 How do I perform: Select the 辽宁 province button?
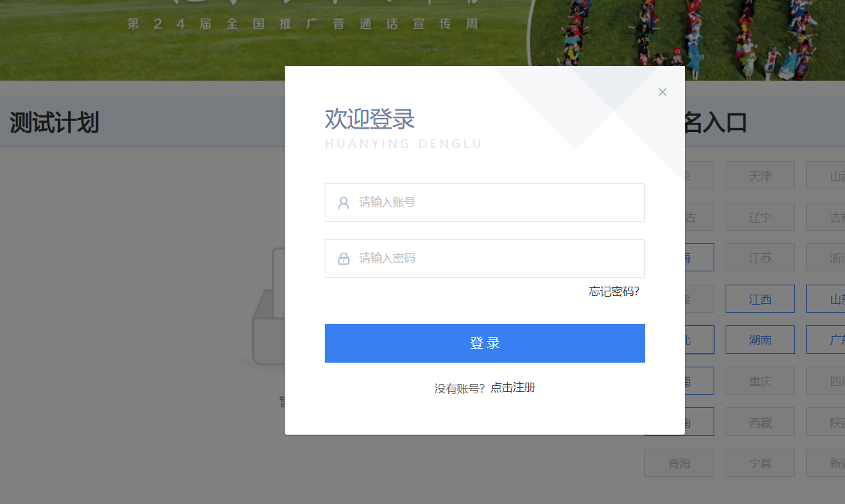click(760, 217)
